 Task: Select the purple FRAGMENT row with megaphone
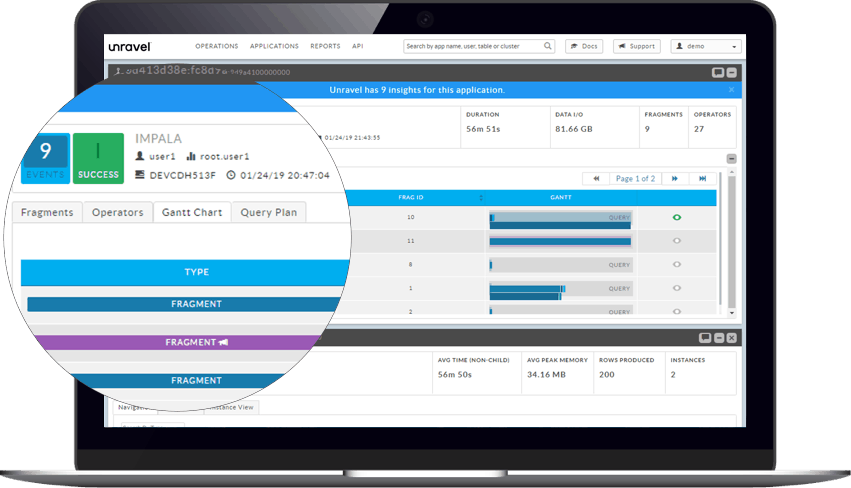pos(179,343)
